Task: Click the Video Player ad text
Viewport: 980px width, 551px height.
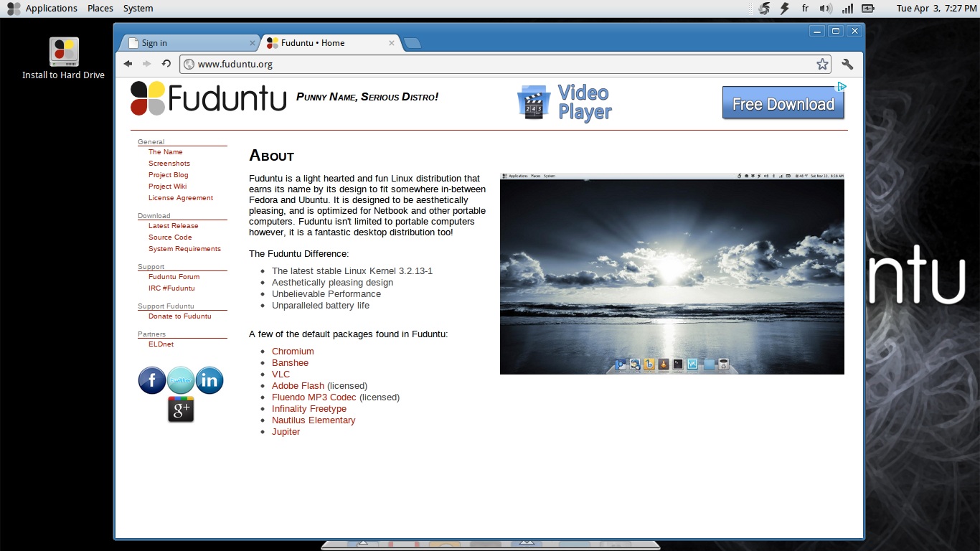Action: 585,102
